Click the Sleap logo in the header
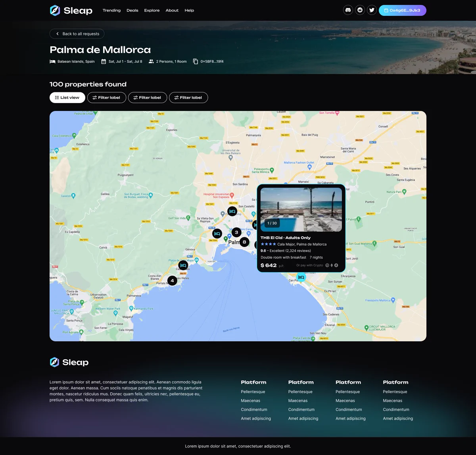476x455 pixels. 71,10
